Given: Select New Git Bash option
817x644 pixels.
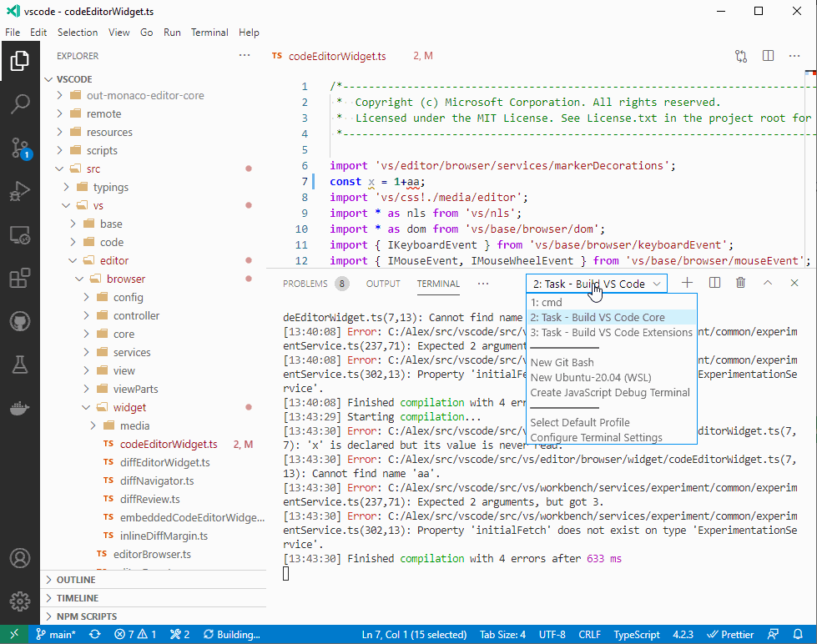Looking at the screenshot, I should [611, 362].
